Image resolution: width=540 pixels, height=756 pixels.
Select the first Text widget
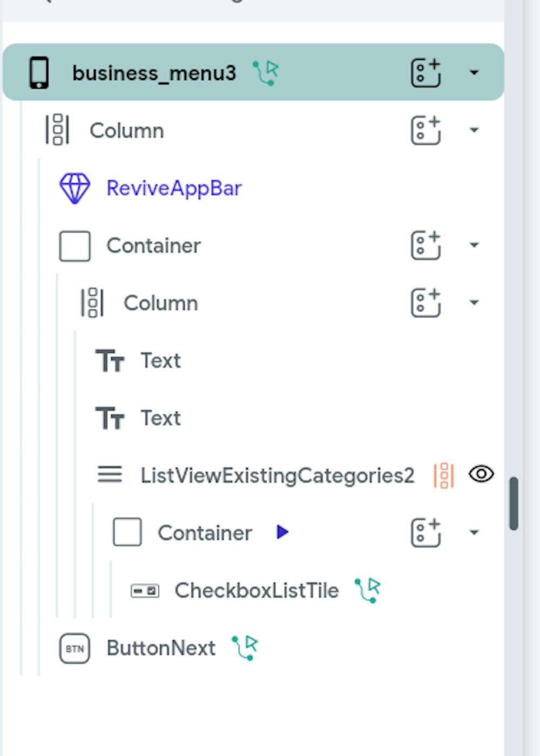(160, 360)
